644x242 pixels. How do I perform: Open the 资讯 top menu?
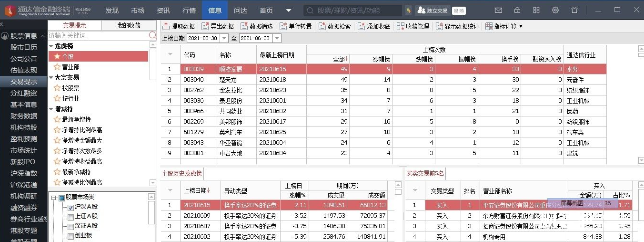pyautogui.click(x=163, y=11)
